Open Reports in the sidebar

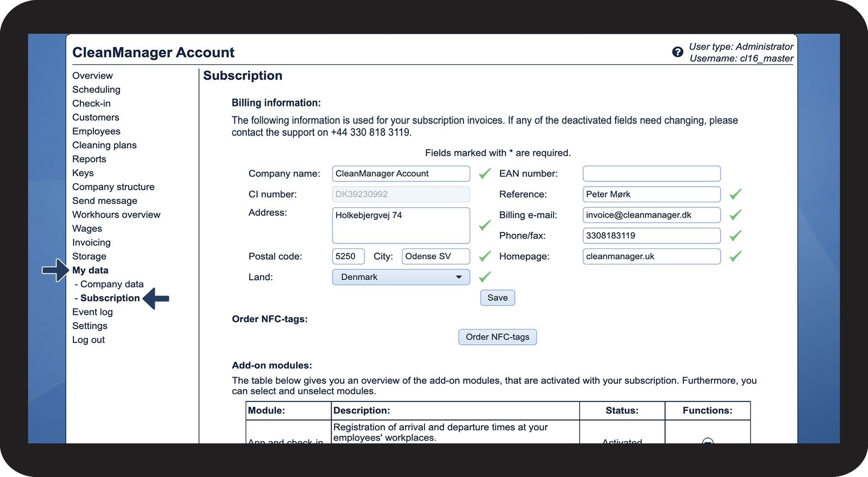(89, 159)
